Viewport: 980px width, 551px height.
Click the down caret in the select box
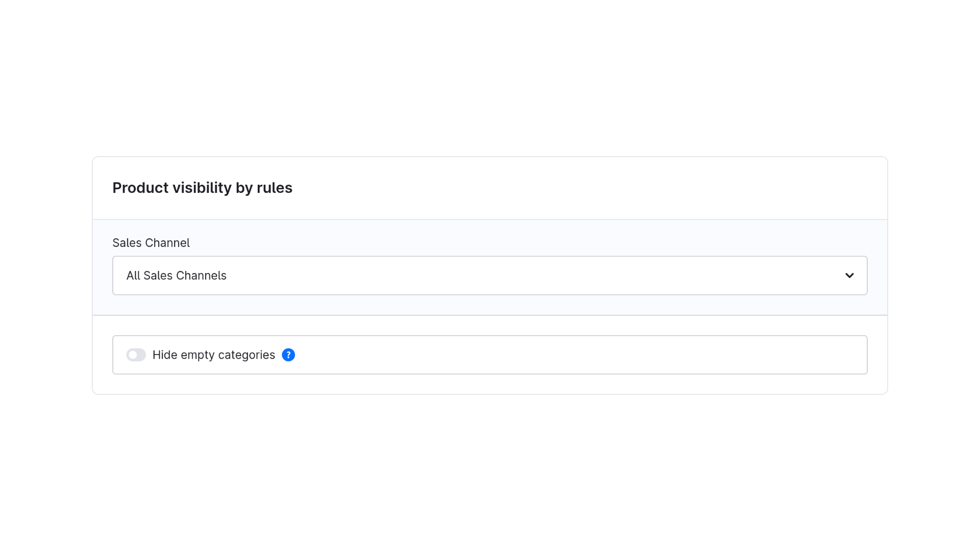[849, 275]
